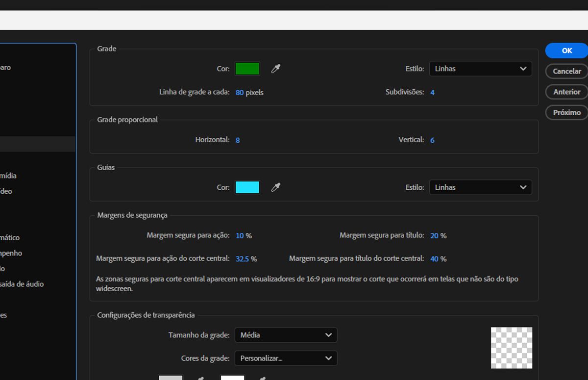Open the cyan Guias color swatch
The width and height of the screenshot is (588, 380).
247,187
